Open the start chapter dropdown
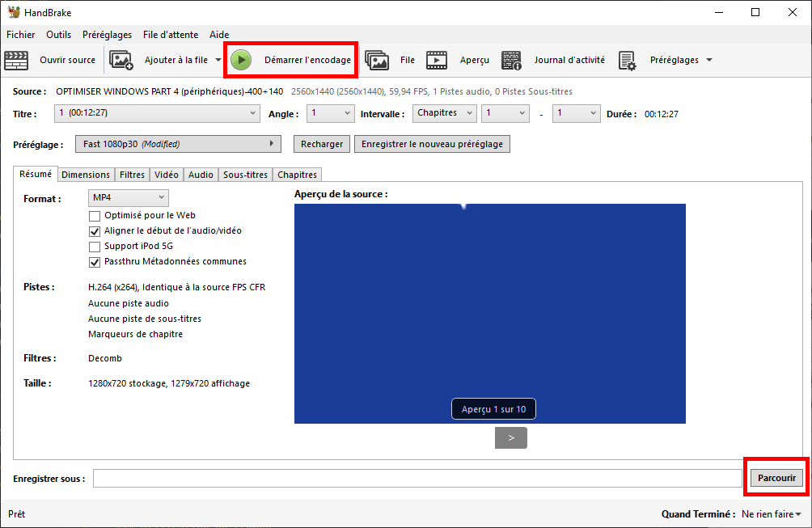Image resolution: width=812 pixels, height=528 pixels. [505, 113]
